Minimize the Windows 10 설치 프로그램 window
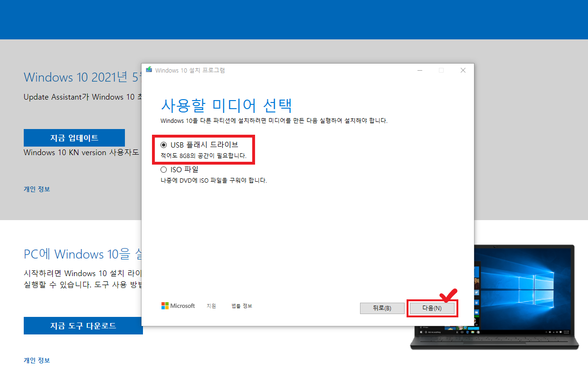588x389 pixels. pos(420,70)
